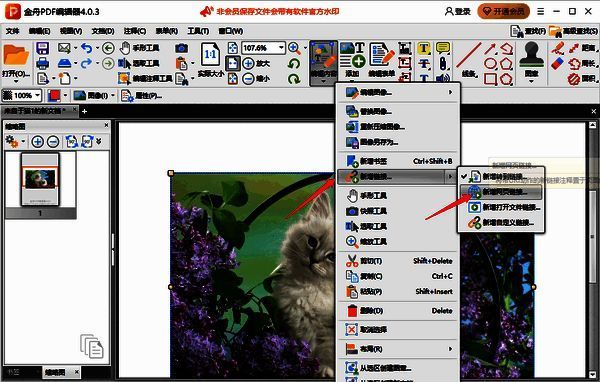Click the orange Become member button

click(x=504, y=11)
